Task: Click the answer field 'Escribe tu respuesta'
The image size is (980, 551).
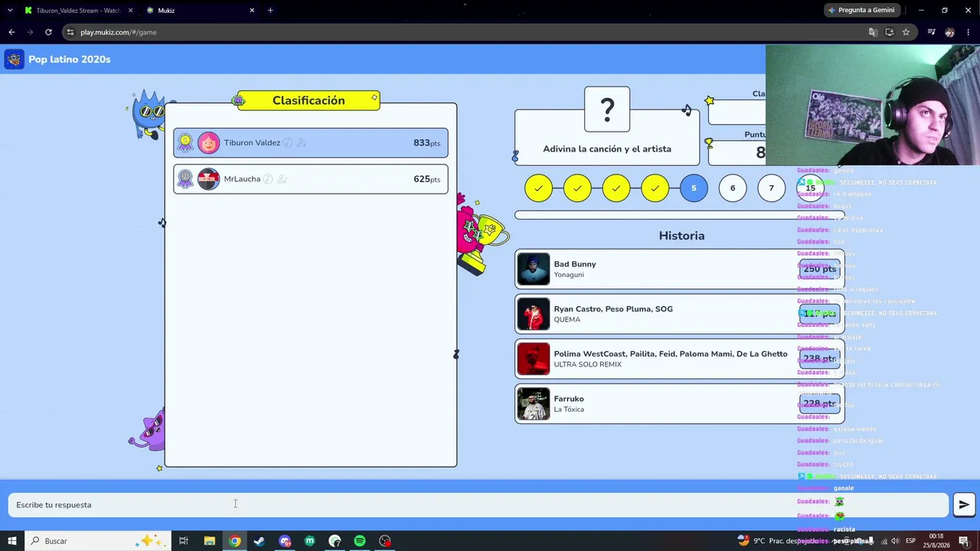Action: [x=479, y=505]
